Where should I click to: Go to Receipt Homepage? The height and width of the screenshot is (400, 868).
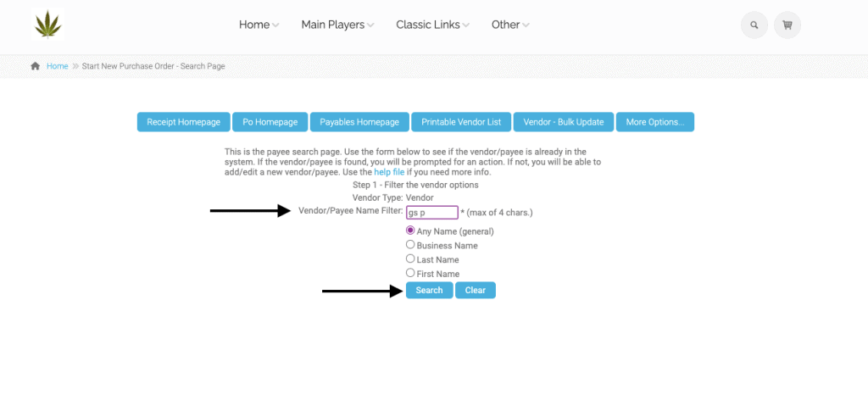pyautogui.click(x=183, y=122)
